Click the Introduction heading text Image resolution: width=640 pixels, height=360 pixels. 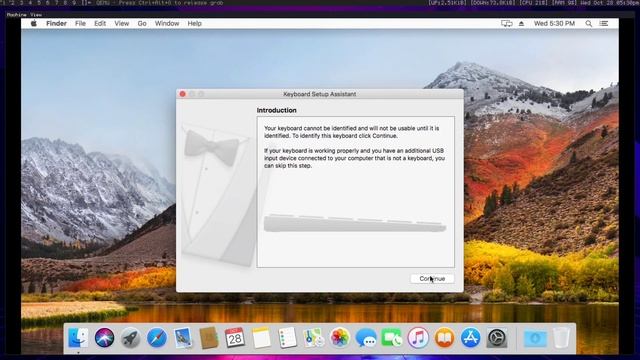276,110
